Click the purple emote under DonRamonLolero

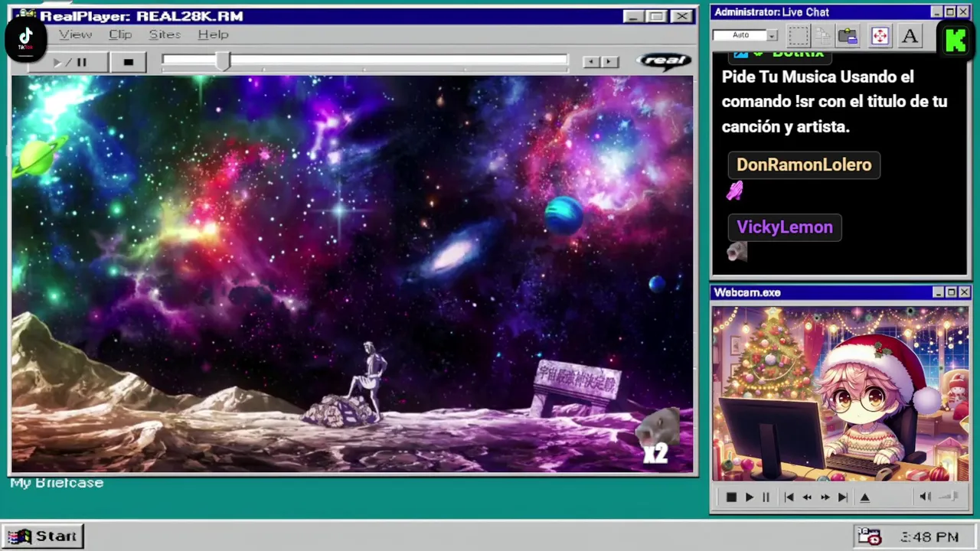(735, 191)
